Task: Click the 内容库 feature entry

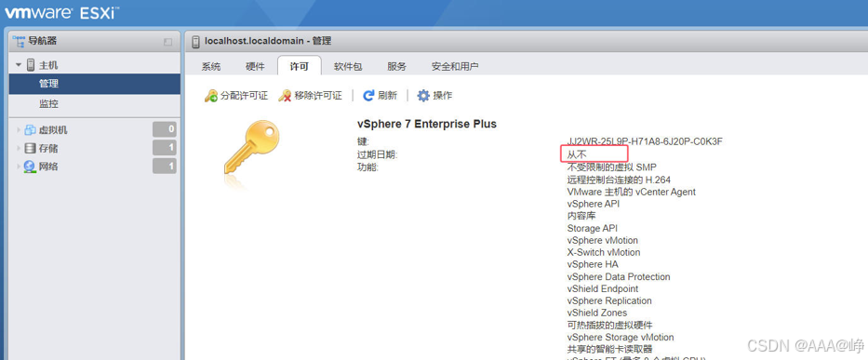Action: [581, 216]
